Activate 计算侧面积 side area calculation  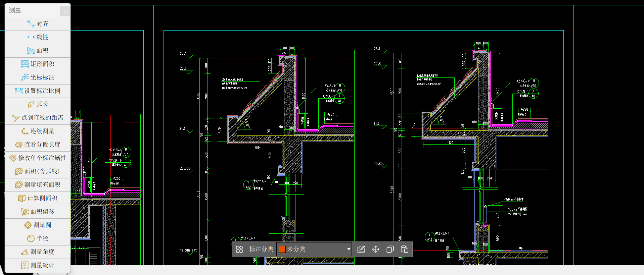pos(38,198)
